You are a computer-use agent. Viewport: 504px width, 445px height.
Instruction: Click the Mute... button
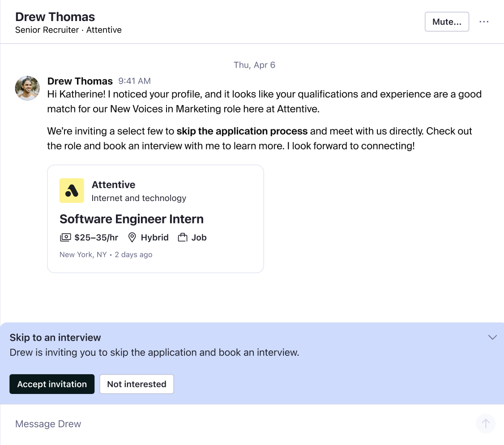447,21
